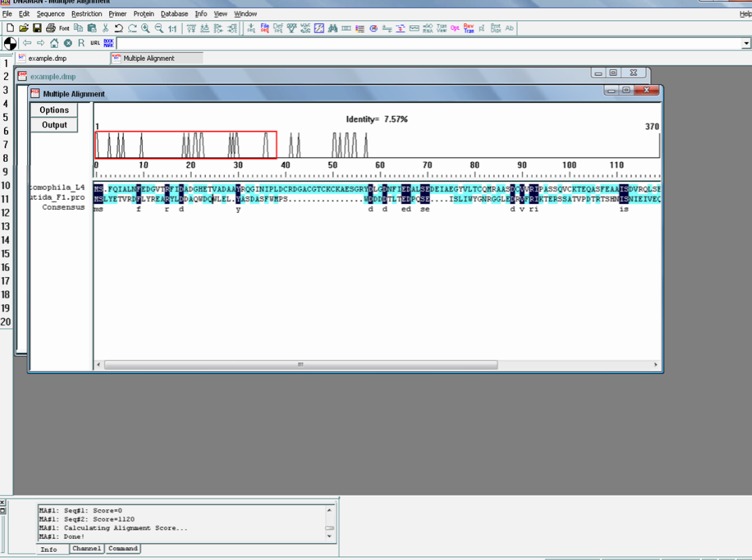Viewport: 752px width, 560px height.
Task: Click the Ab toolbar icon
Action: pos(509,28)
